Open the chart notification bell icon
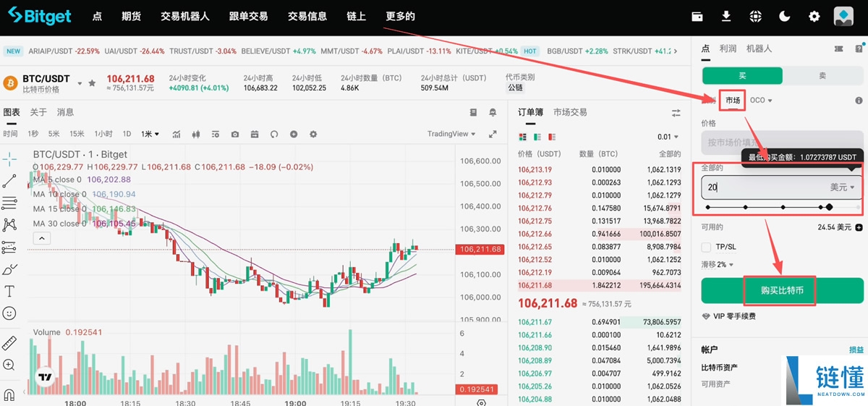The width and height of the screenshot is (868, 406). (x=493, y=113)
